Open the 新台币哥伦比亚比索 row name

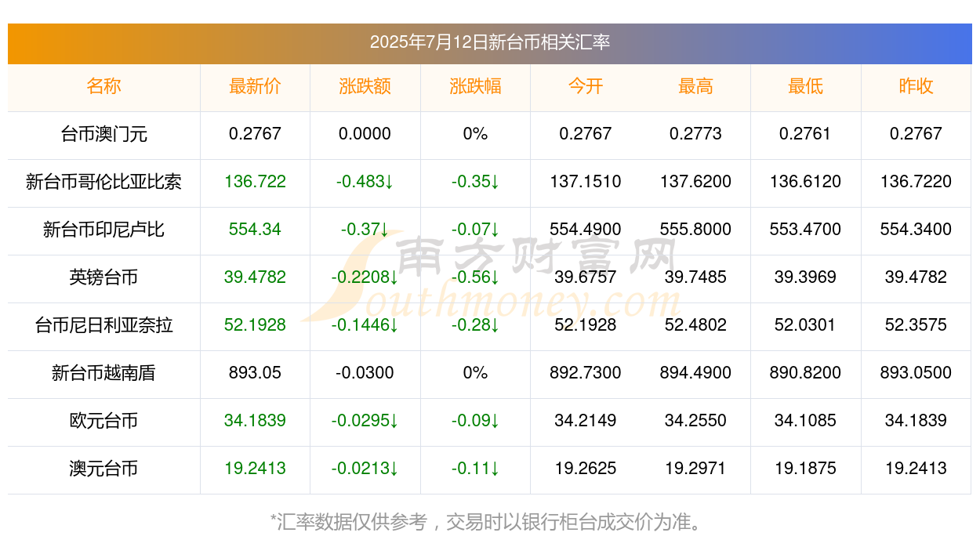click(103, 182)
